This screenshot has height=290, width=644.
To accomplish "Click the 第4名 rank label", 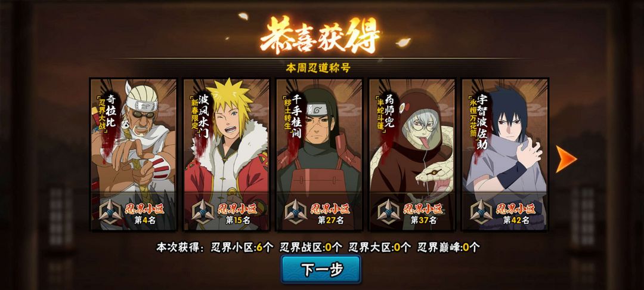I will click(145, 220).
